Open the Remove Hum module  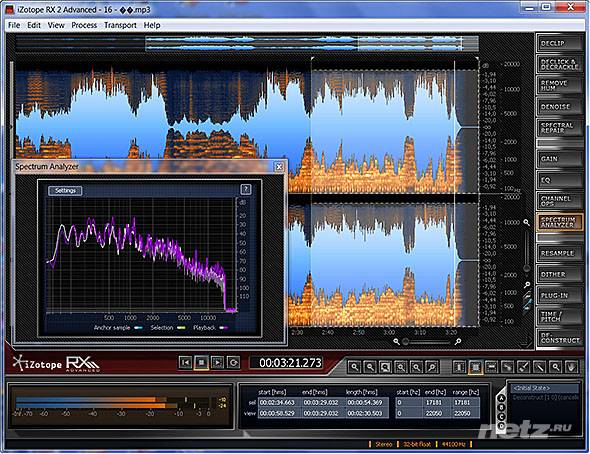[559, 85]
